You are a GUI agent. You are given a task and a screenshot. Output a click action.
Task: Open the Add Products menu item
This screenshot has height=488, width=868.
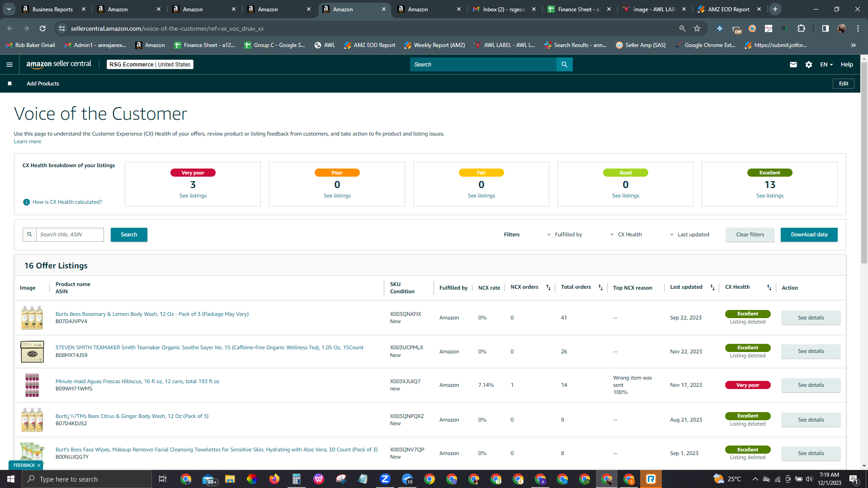43,84
